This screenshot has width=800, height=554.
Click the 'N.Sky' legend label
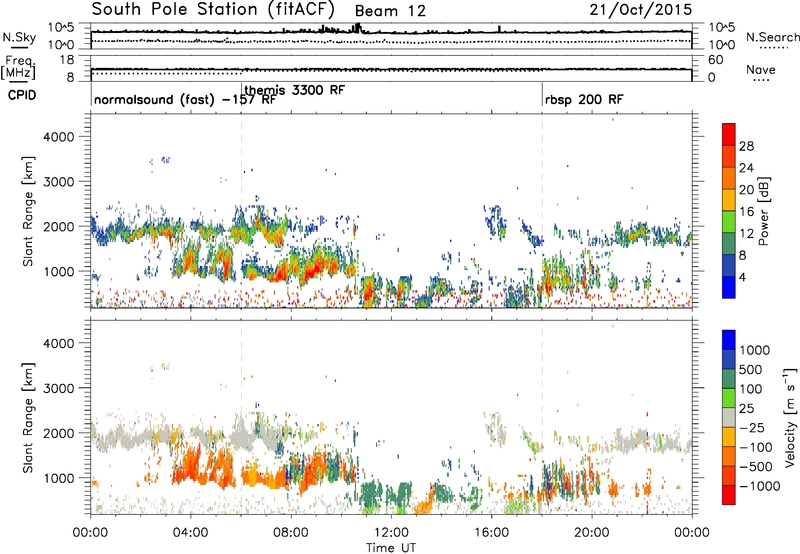(x=19, y=37)
